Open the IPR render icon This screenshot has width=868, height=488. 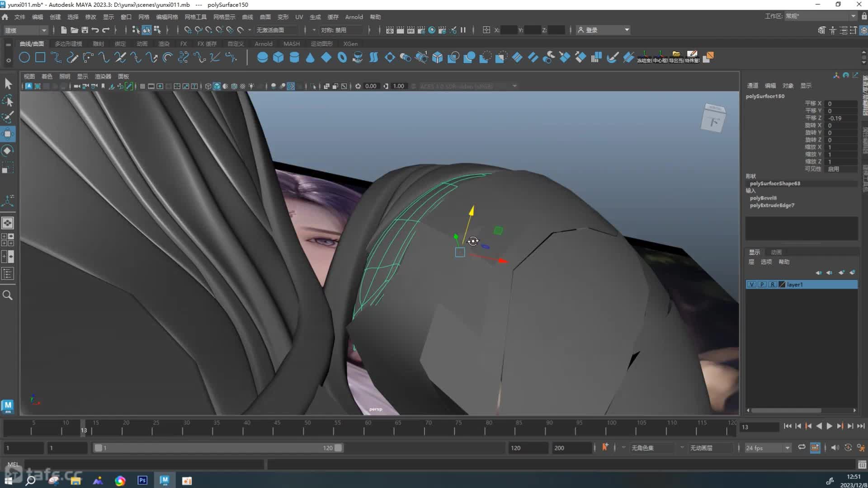tap(410, 30)
